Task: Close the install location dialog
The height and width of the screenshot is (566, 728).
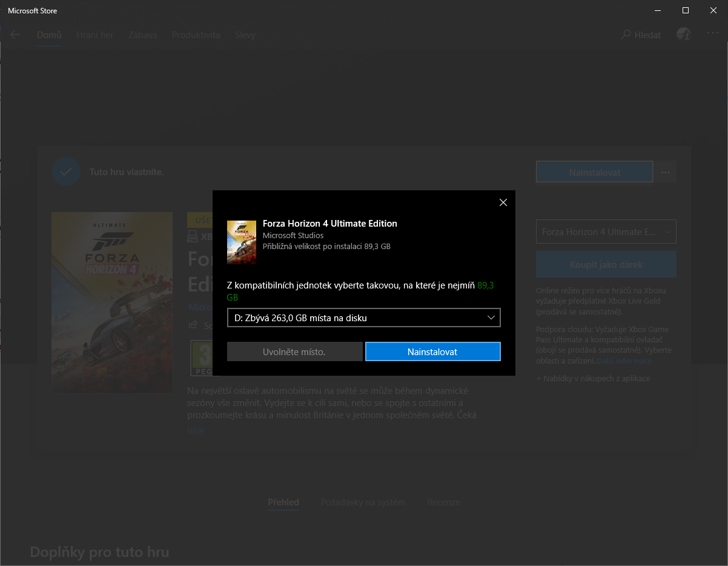Action: pyautogui.click(x=503, y=202)
